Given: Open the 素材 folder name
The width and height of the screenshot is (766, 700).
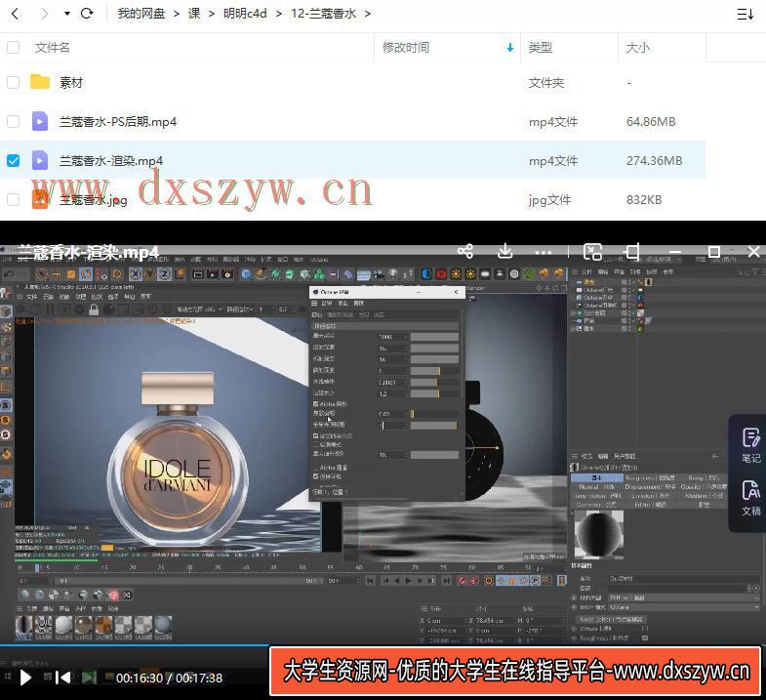Looking at the screenshot, I should pyautogui.click(x=71, y=83).
